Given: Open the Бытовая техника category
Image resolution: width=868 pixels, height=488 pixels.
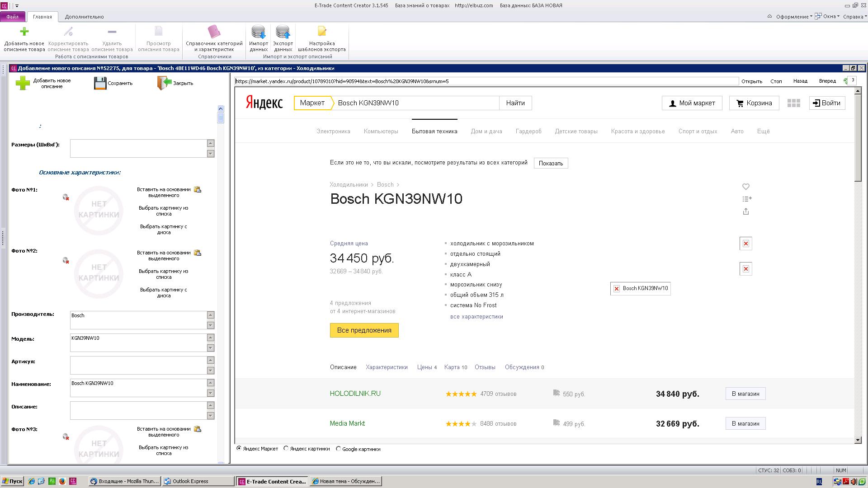Looking at the screenshot, I should click(434, 131).
